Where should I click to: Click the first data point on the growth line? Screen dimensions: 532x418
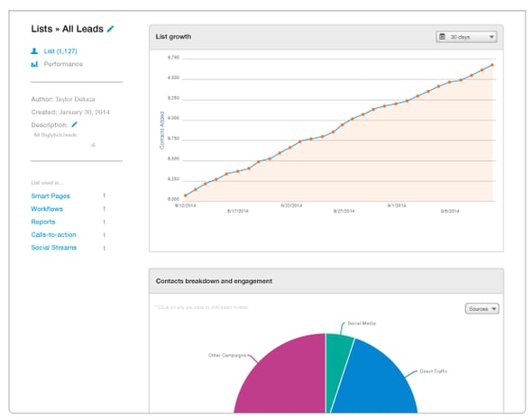click(185, 195)
